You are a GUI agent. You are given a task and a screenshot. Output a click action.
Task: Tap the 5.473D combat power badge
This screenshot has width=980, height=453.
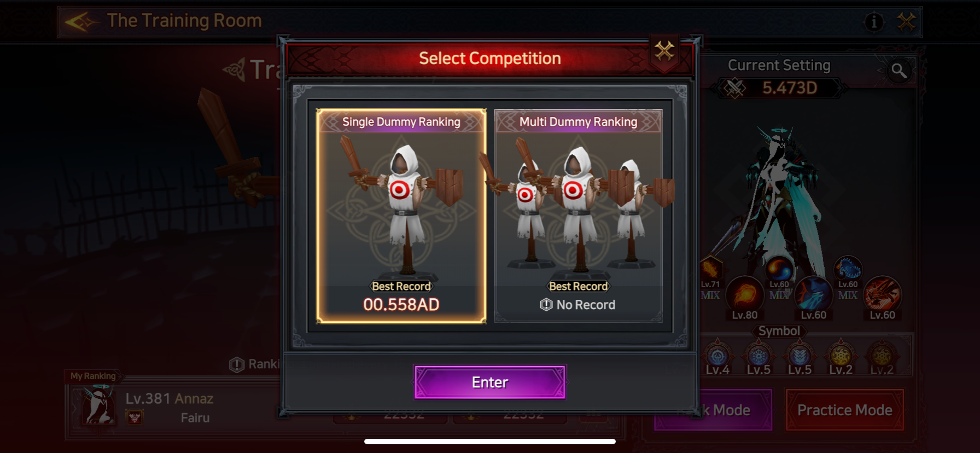779,88
